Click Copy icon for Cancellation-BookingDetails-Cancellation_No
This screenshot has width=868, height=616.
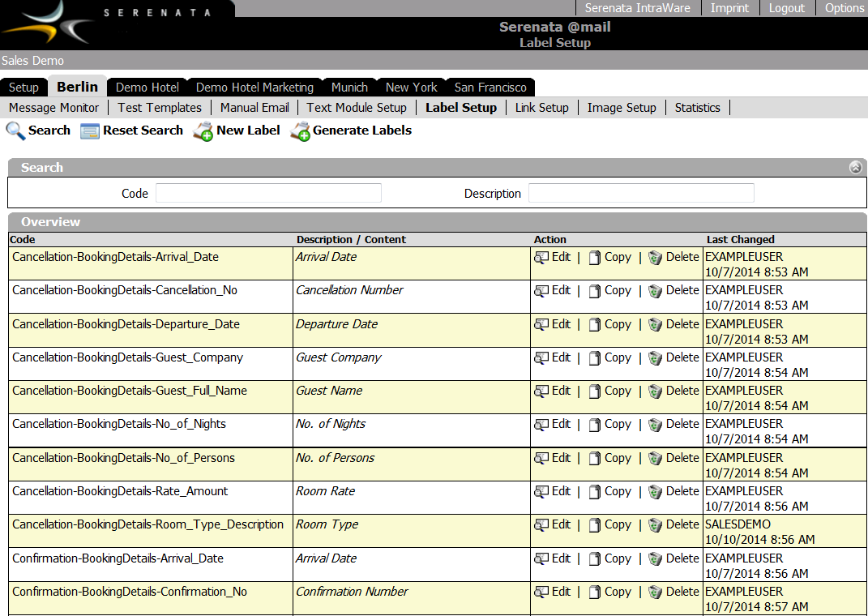[x=595, y=291]
